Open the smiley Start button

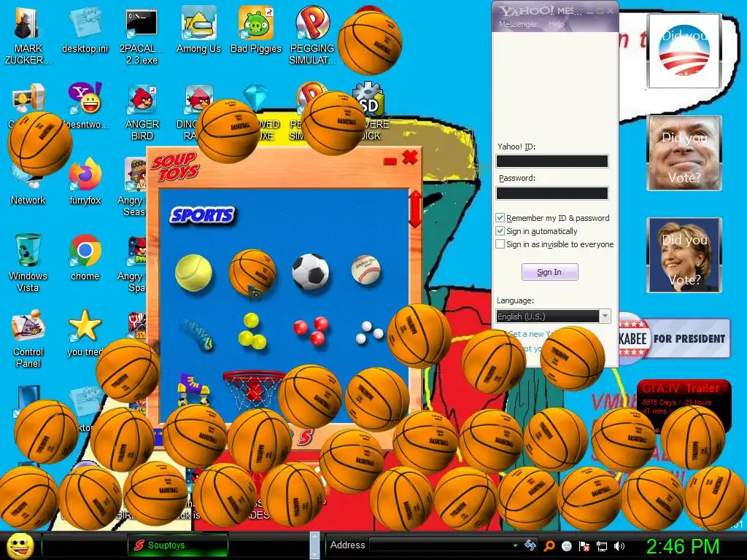pyautogui.click(x=20, y=545)
